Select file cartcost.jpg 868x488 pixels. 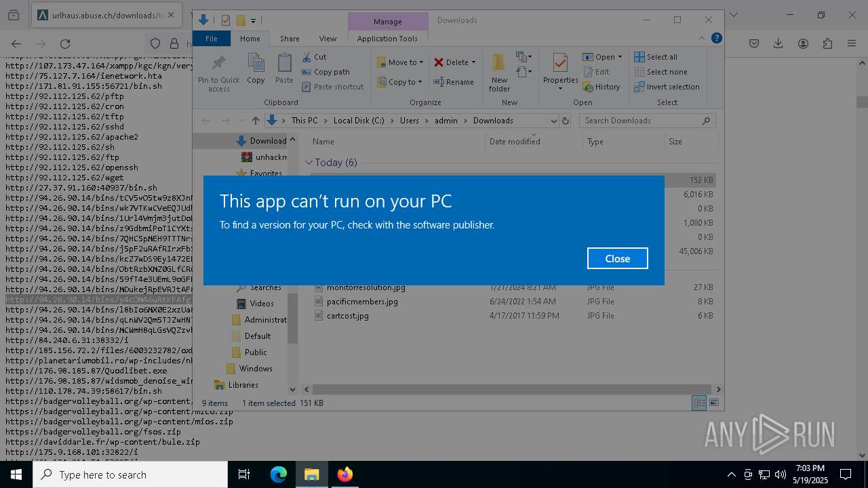(347, 316)
